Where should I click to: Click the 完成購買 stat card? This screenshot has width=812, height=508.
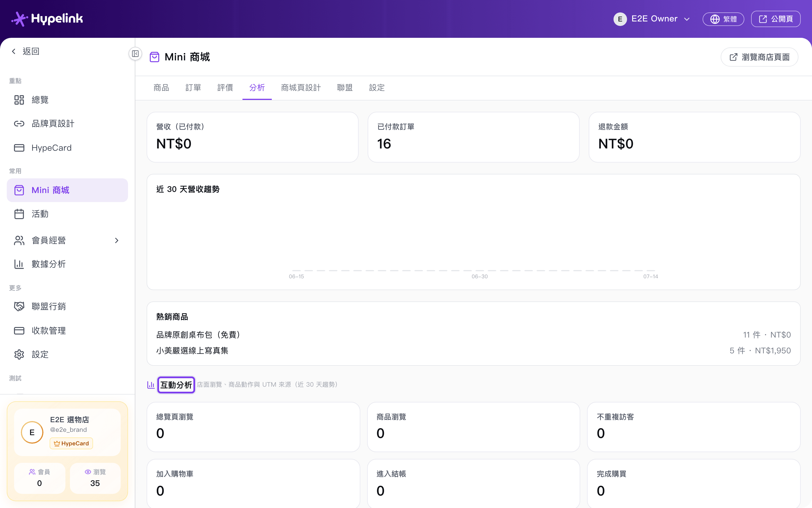pos(694,484)
